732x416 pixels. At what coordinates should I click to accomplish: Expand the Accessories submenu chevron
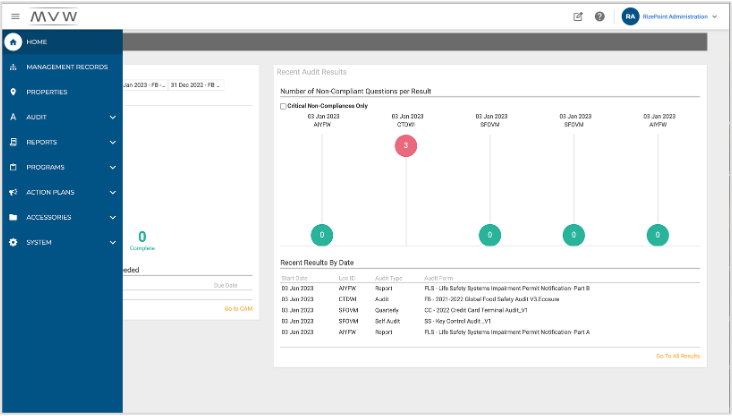(112, 217)
